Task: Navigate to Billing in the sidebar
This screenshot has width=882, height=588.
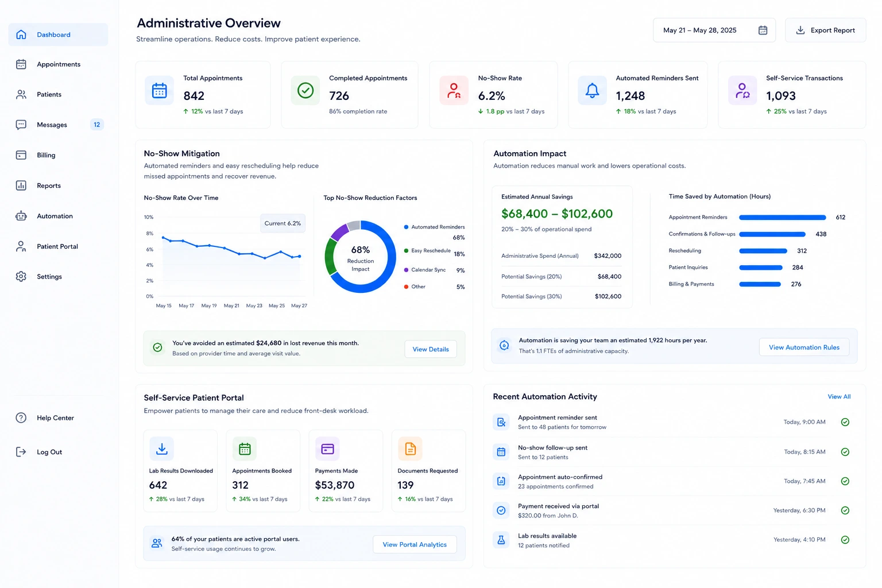Action: pyautogui.click(x=58, y=155)
